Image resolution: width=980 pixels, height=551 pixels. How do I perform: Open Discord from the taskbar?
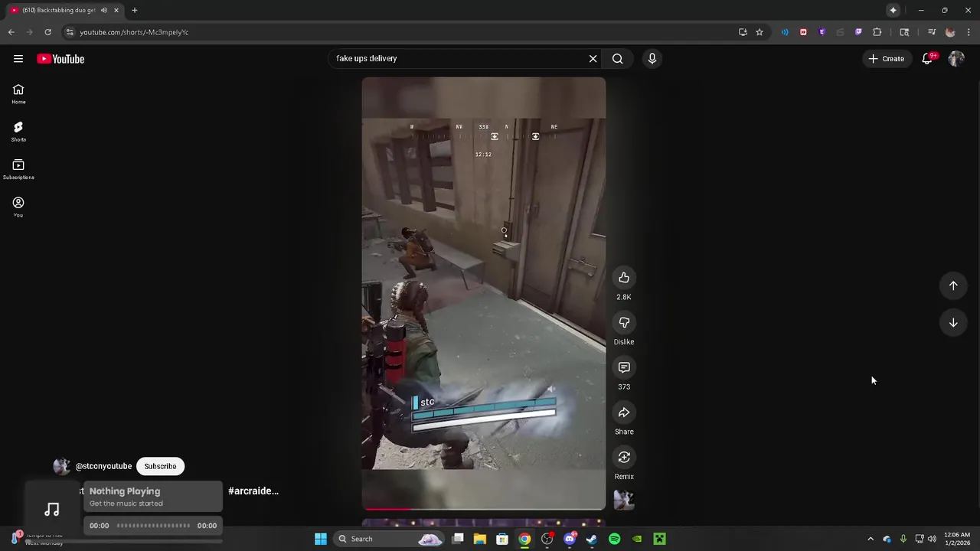point(570,539)
